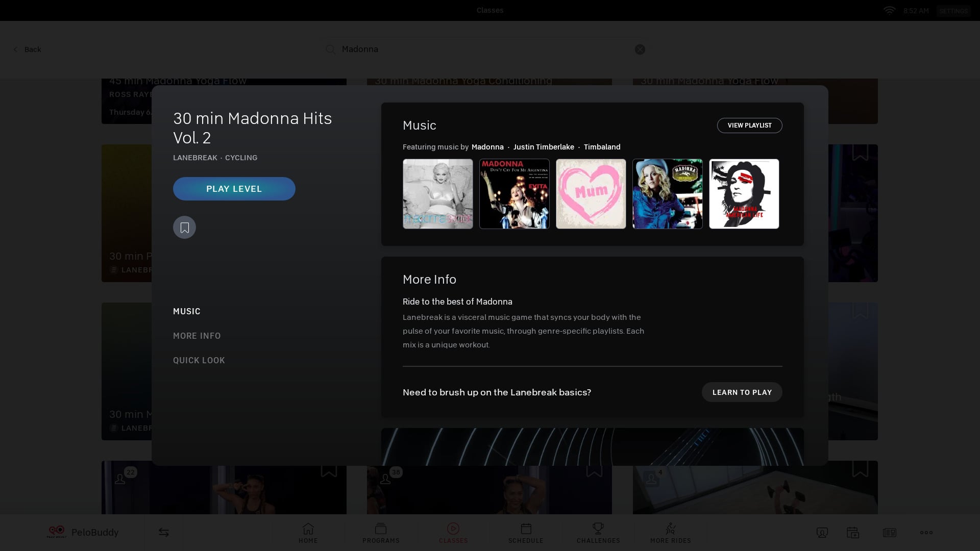Start the class with Play Level
Image resolution: width=980 pixels, height=551 pixels.
tap(234, 189)
